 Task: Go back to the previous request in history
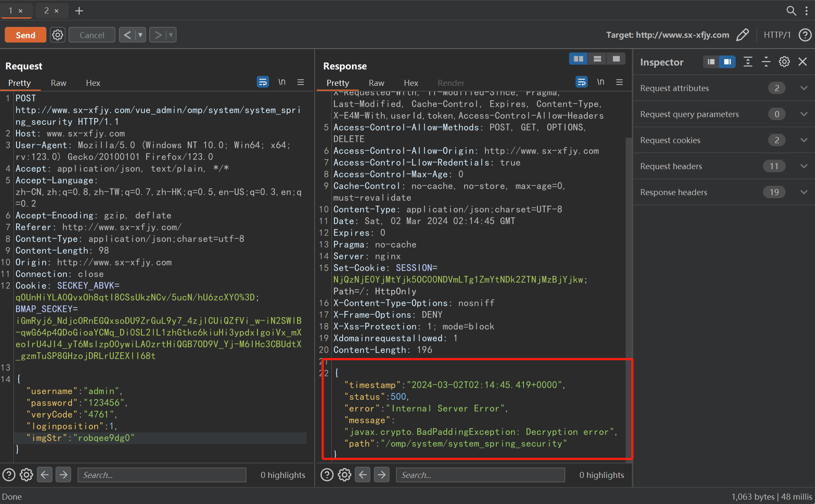(x=127, y=35)
